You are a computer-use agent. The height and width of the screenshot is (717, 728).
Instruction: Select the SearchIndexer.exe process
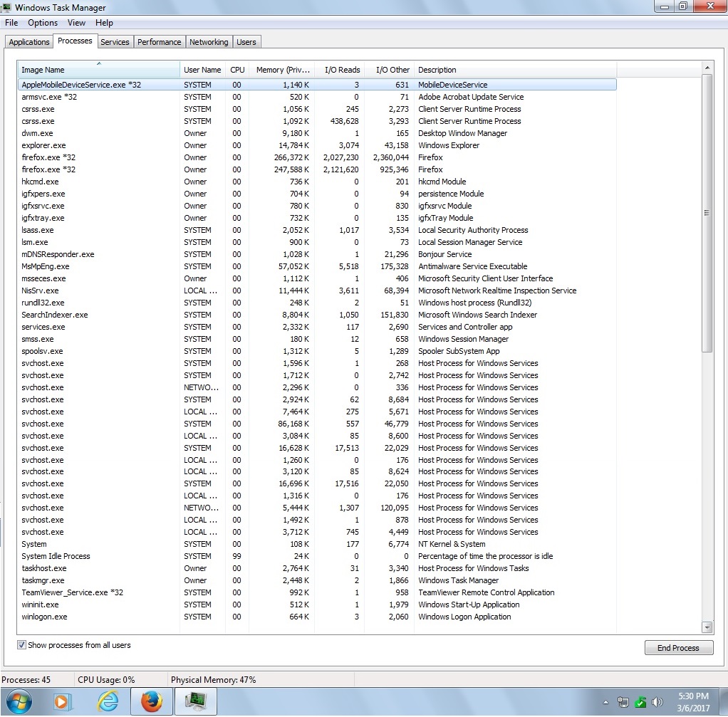pos(317,315)
